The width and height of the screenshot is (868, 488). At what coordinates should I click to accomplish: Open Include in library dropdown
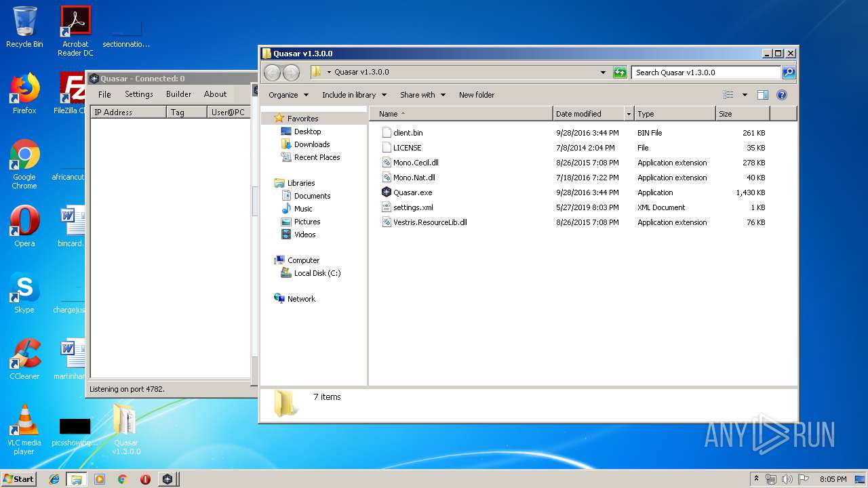tap(354, 95)
